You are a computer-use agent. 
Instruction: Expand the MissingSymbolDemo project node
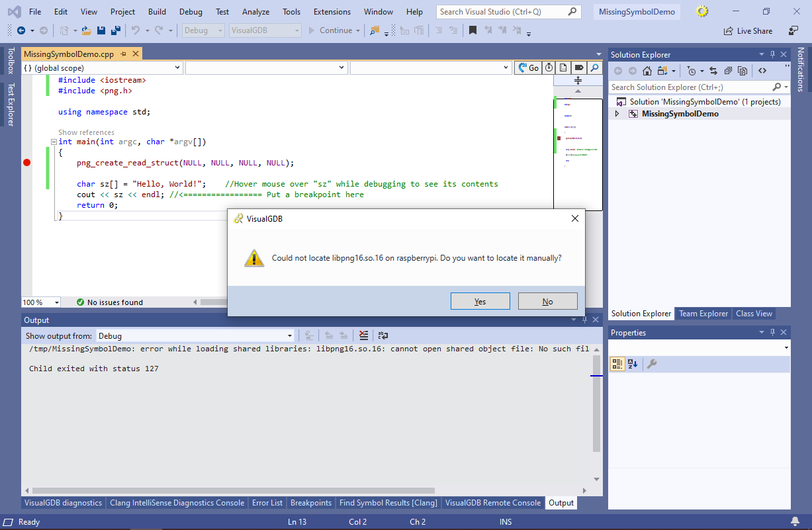[617, 114]
